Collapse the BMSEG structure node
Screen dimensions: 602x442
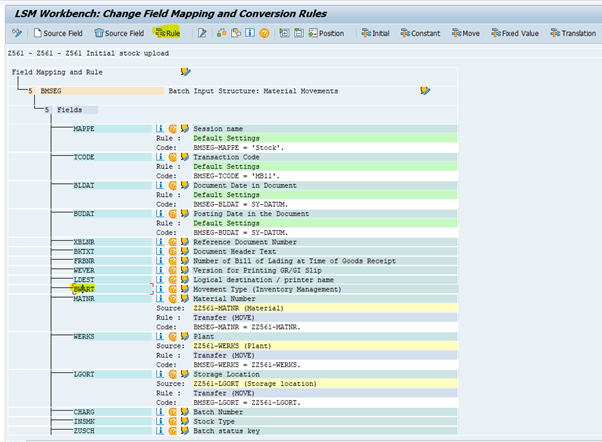[x=30, y=91]
